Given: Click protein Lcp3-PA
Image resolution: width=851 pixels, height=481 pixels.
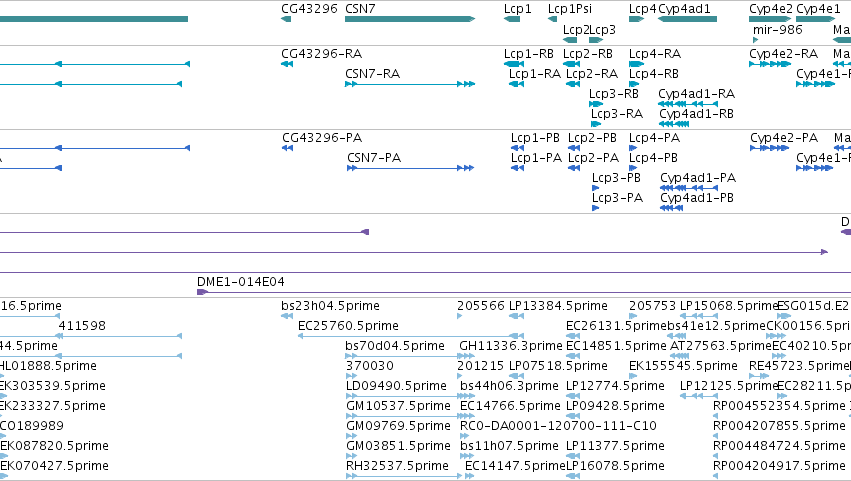Looking at the screenshot, I should click(x=617, y=198).
